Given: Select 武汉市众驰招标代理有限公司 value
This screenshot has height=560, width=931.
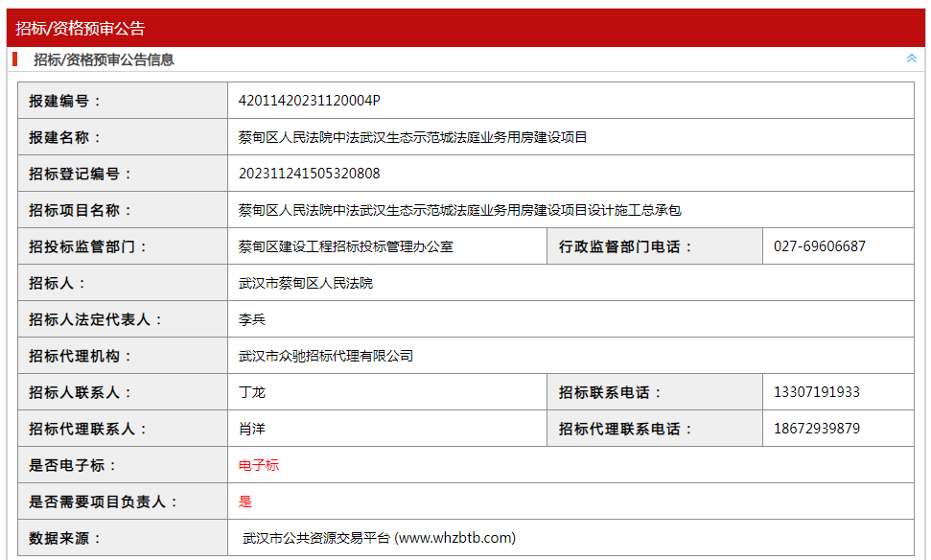Looking at the screenshot, I should 326,356.
